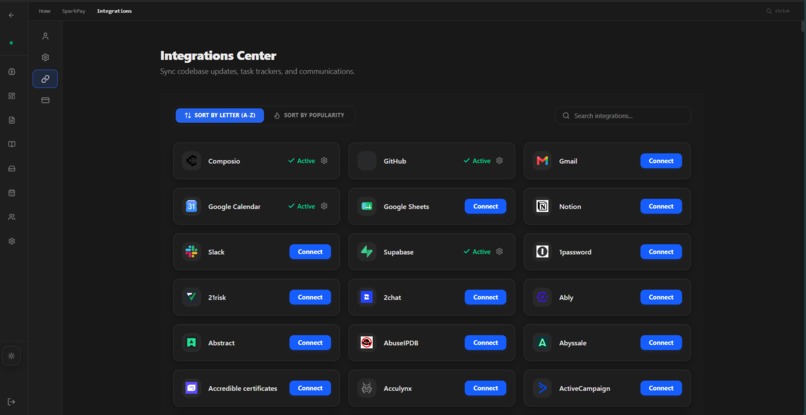Click the Gmail logo icon

(x=542, y=161)
